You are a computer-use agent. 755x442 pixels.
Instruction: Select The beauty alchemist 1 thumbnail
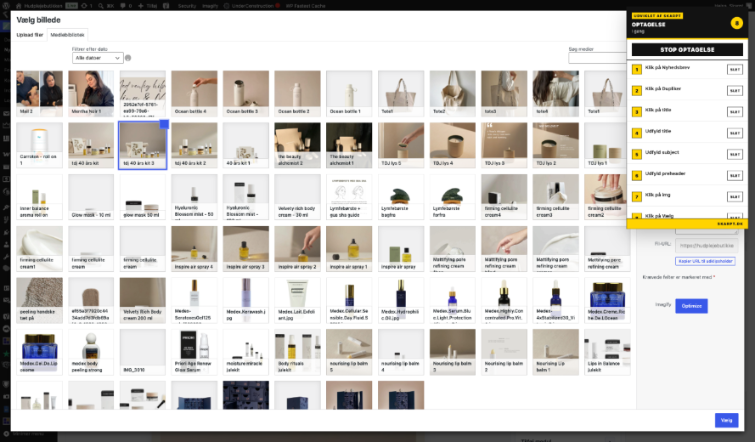click(x=349, y=145)
